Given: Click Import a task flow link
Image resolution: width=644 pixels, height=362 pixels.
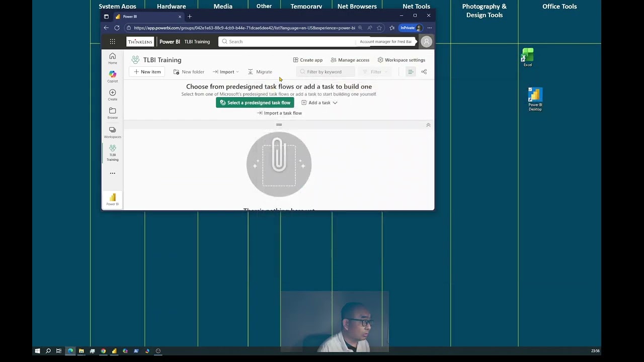Looking at the screenshot, I should (x=279, y=113).
